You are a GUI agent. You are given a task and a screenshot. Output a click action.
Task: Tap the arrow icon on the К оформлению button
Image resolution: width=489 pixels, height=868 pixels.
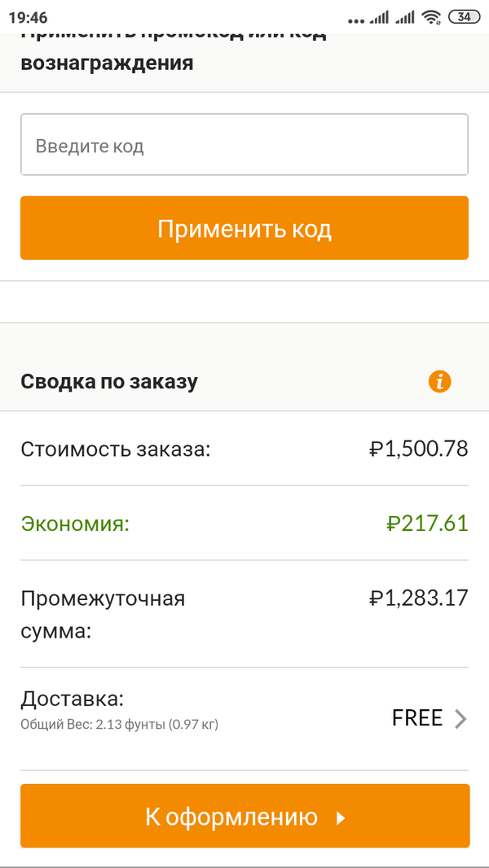point(341,818)
